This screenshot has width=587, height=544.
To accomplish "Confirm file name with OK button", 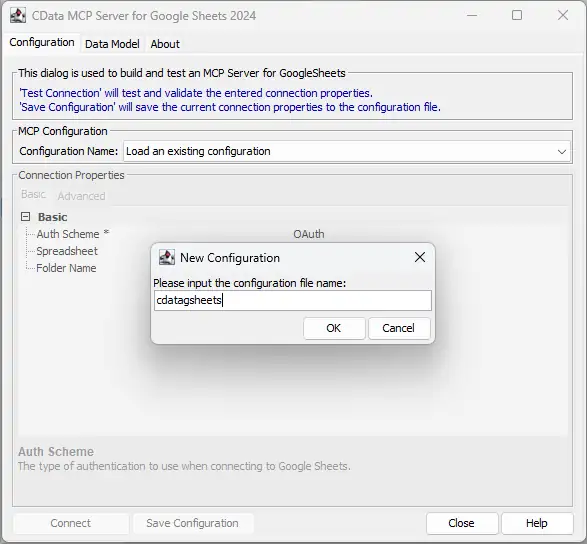I will (334, 328).
